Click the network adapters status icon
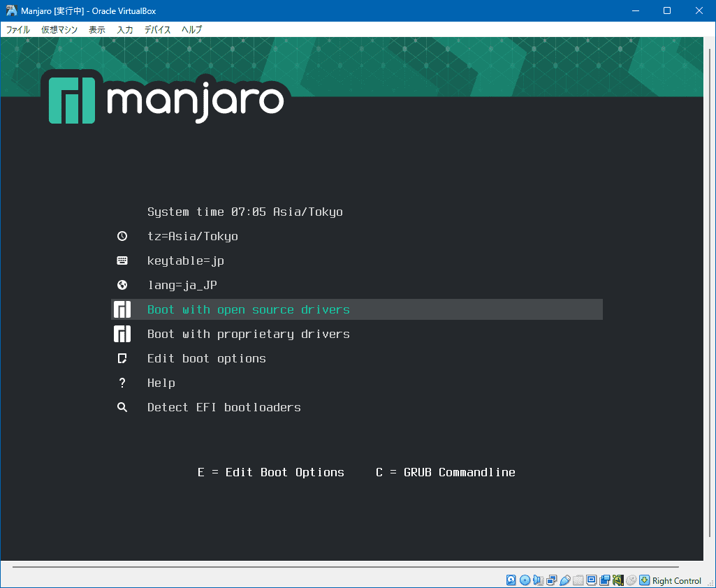This screenshot has width=716, height=588. 551,580
